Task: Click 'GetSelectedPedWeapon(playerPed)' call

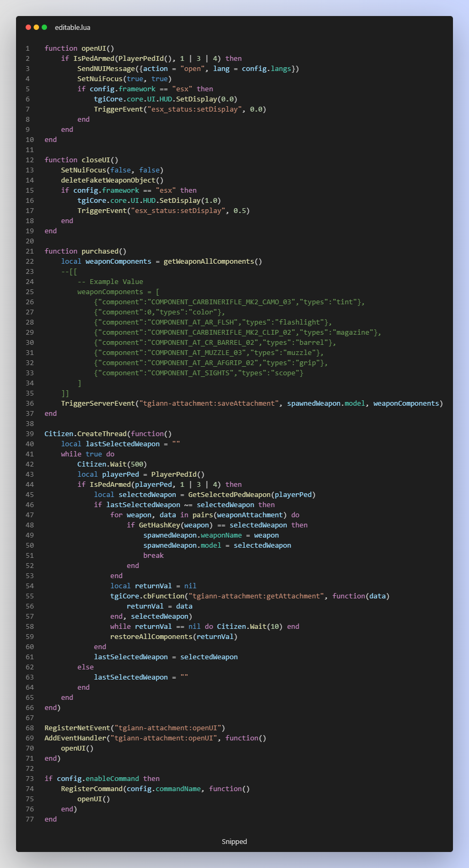Action: pyautogui.click(x=252, y=495)
